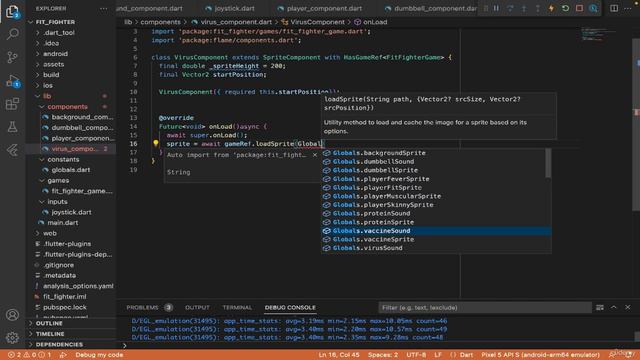Open the Search view icon
The image size is (640, 360).
click(12, 34)
